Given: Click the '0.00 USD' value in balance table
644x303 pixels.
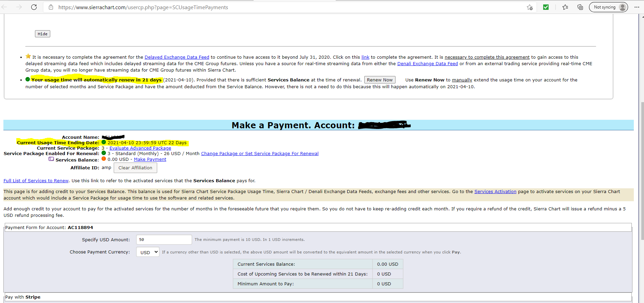Looking at the screenshot, I should (388, 264).
